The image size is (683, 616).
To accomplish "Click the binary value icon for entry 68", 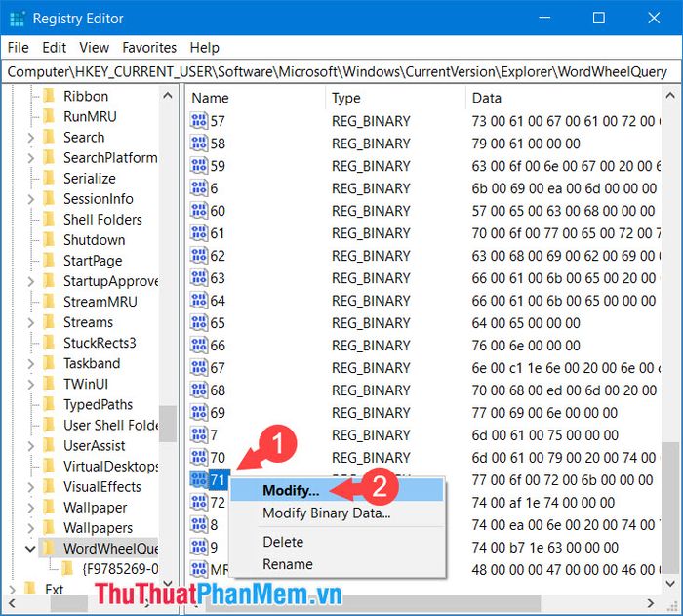I will (199, 390).
